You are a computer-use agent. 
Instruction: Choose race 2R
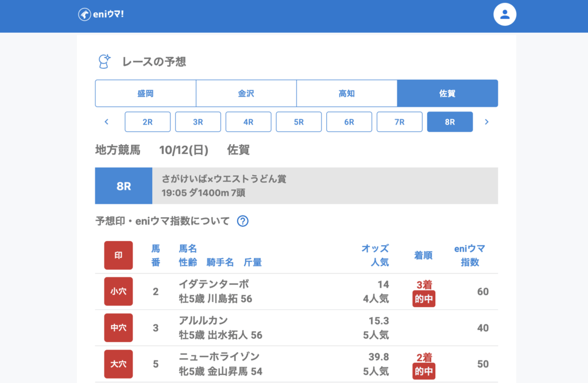[x=148, y=122]
